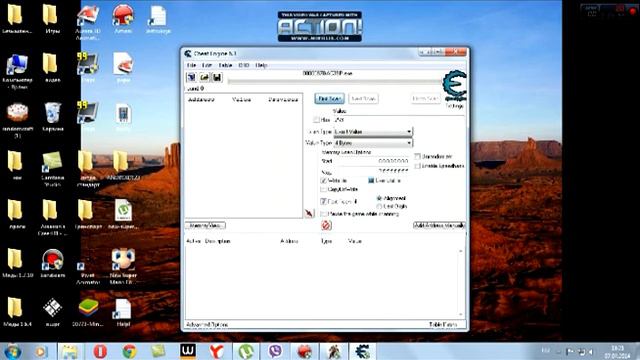Open uTorrent on the taskbar
Viewport: 640px width, 360px height.
[246, 351]
